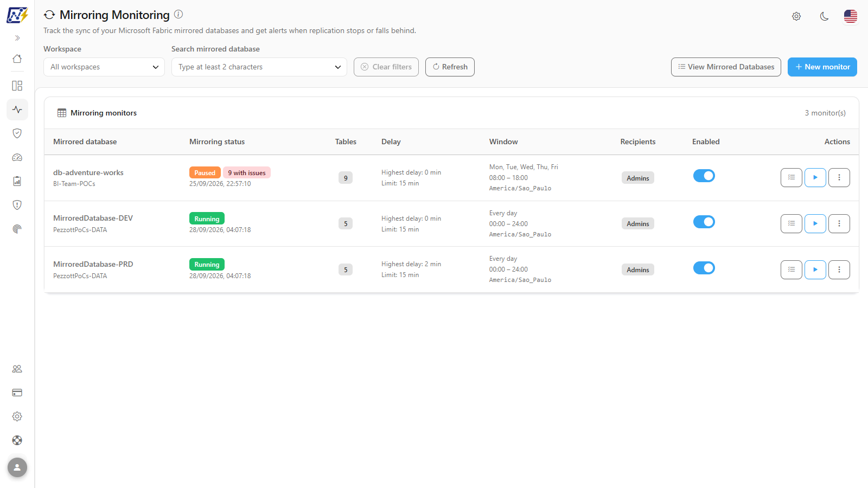The width and height of the screenshot is (868, 488).
Task: Open more actions menu for MirroredDatabase-DEV
Action: pos(839,223)
